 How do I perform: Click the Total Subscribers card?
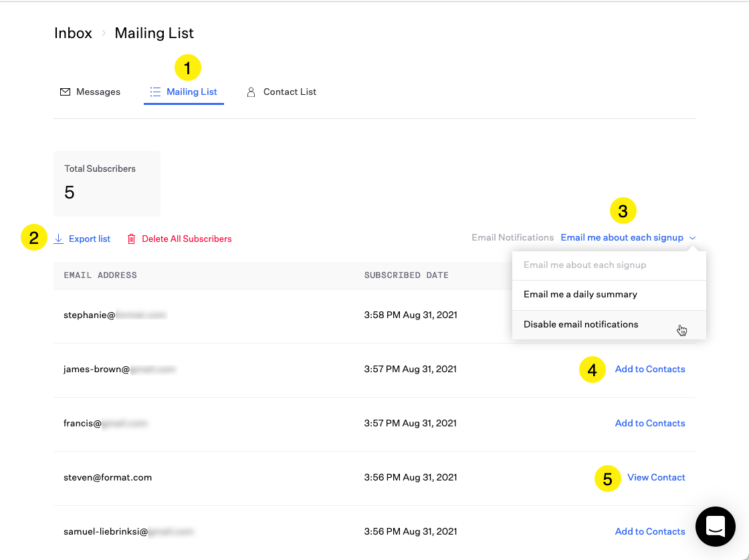point(107,184)
